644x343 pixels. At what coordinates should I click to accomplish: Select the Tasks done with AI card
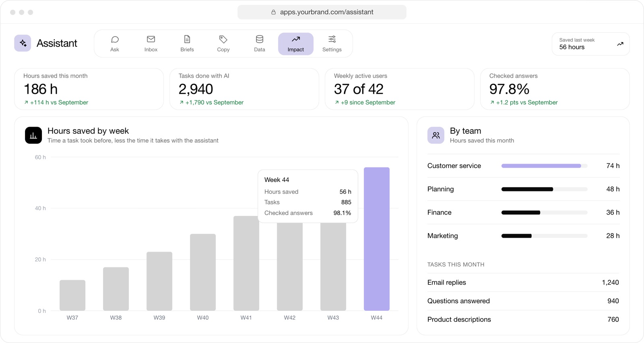click(244, 89)
